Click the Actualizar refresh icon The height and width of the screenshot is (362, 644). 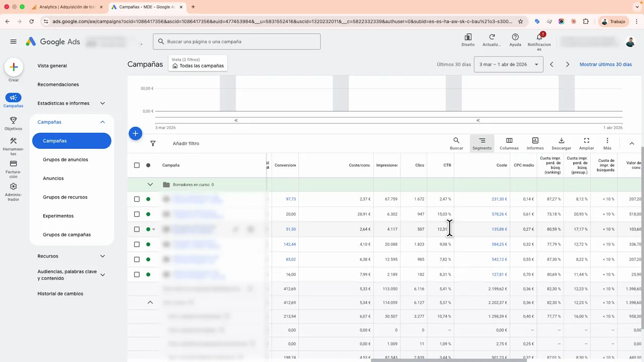click(492, 37)
